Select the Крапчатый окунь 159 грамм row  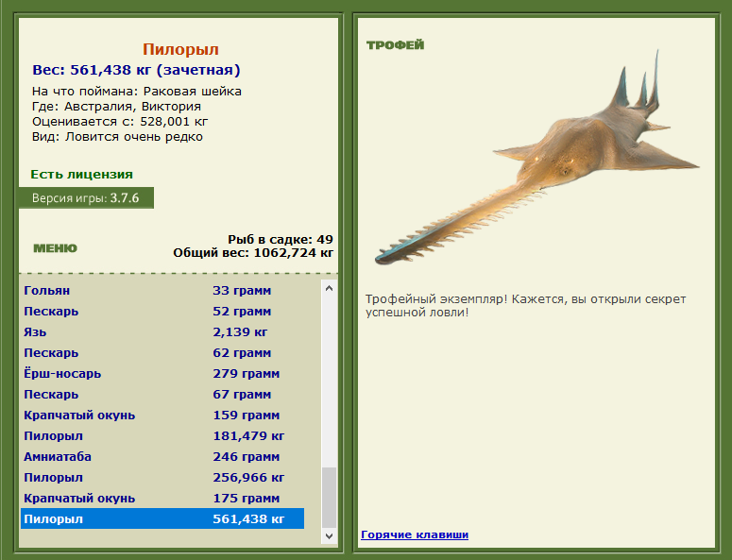point(162,416)
